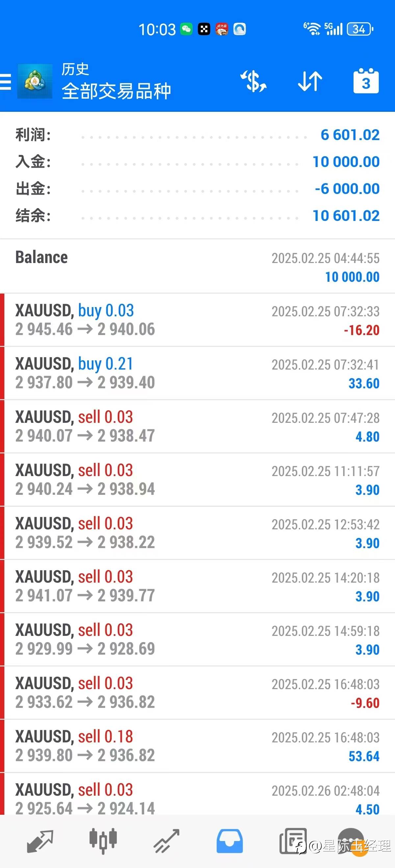Select the History inbox tab

click(x=230, y=841)
